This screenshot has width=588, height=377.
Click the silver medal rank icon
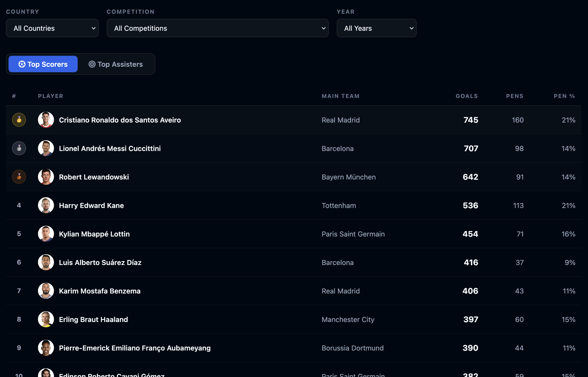coord(19,148)
